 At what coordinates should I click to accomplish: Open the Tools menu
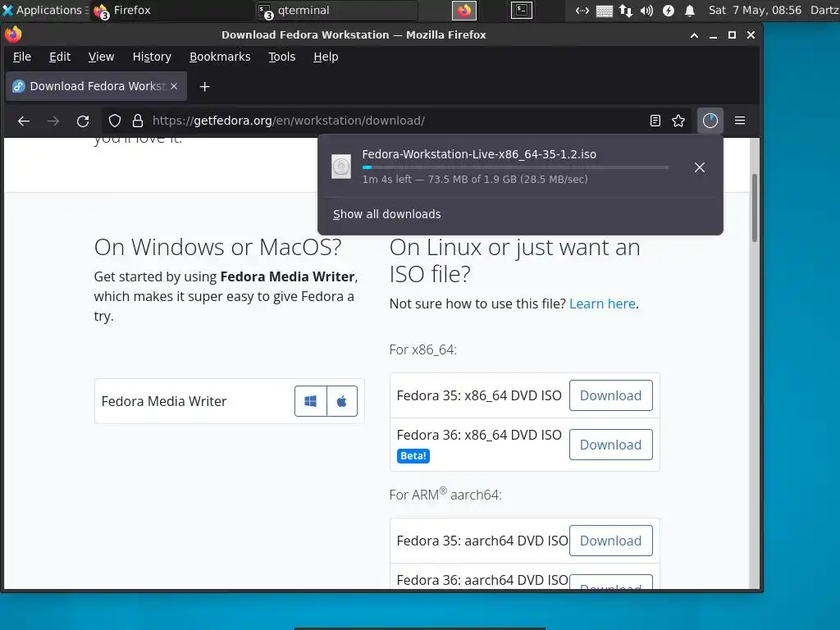tap(282, 57)
